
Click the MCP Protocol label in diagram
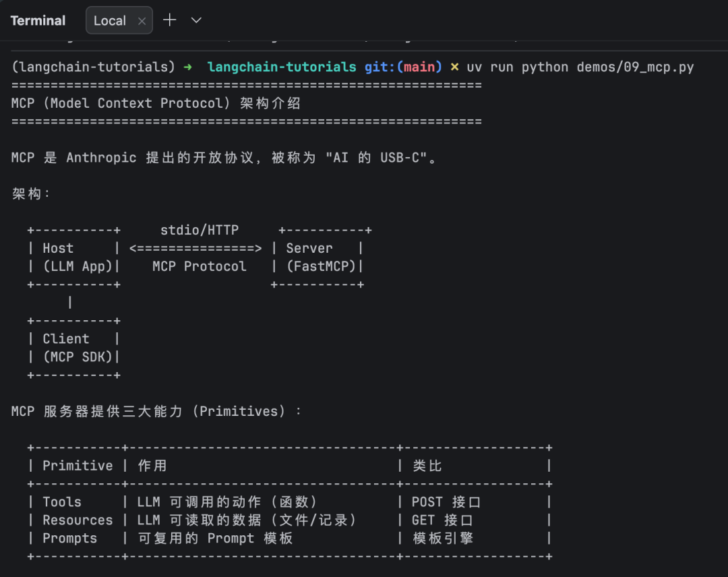[x=200, y=266]
